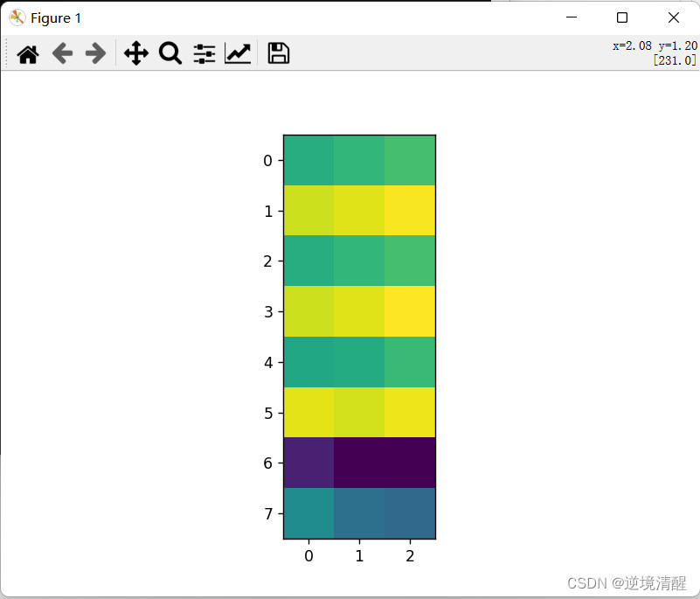The width and height of the screenshot is (700, 599).
Task: Click the heatmap cell at row 5, column 1
Action: pos(359,412)
